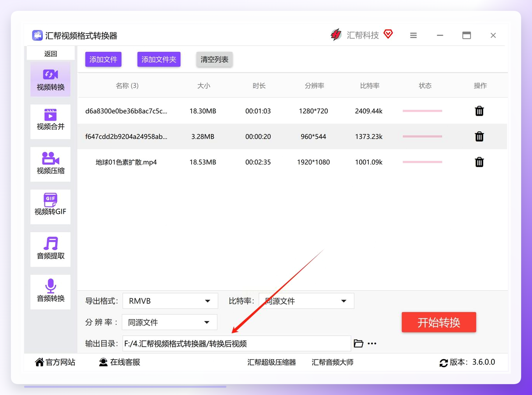Open the 视频压缩 sidebar section
This screenshot has height=395, width=532.
point(51,164)
